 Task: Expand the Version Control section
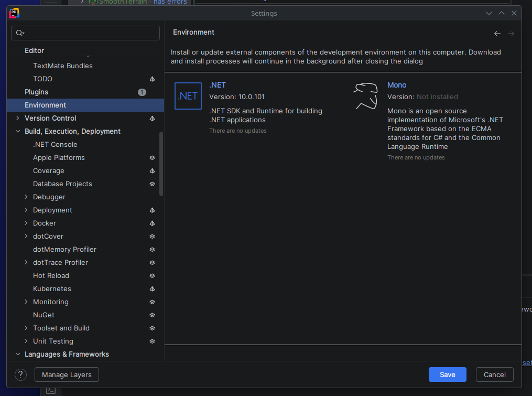[18, 119]
